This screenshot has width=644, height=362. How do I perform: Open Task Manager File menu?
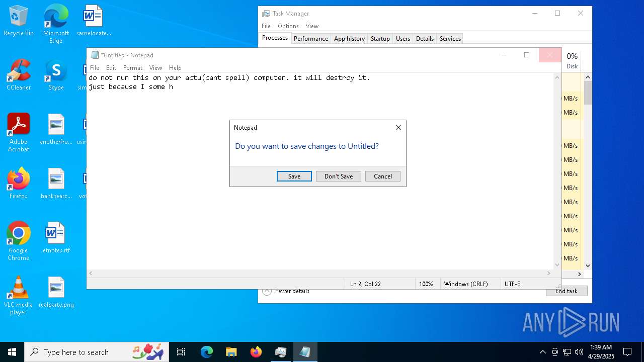(266, 26)
